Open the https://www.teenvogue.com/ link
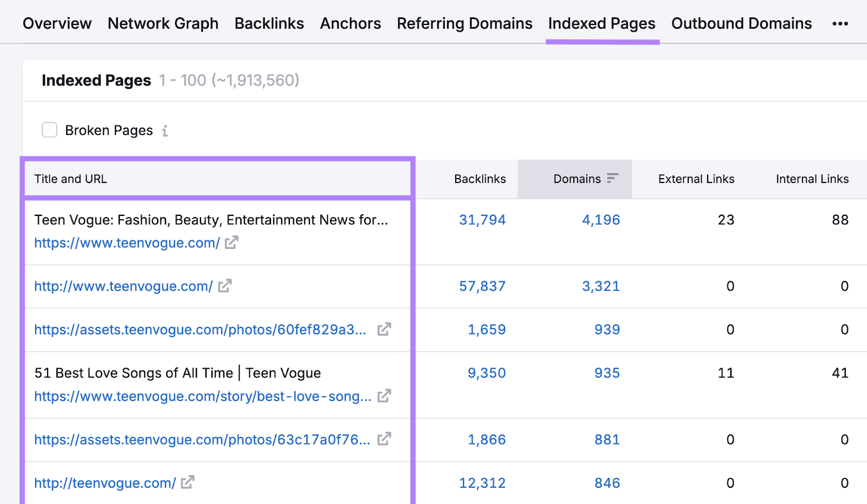The height and width of the screenshot is (504, 867). pyautogui.click(x=127, y=243)
